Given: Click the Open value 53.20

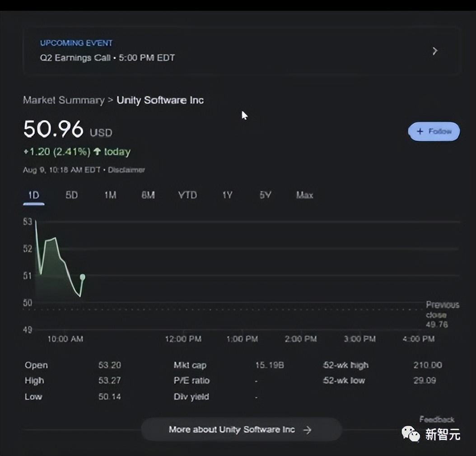Looking at the screenshot, I should (x=110, y=365).
